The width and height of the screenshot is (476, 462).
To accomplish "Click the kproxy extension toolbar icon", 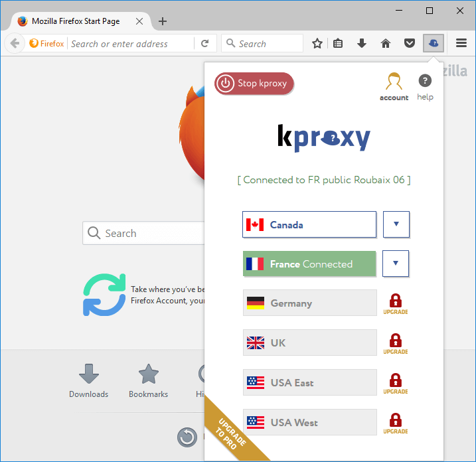I will (434, 43).
